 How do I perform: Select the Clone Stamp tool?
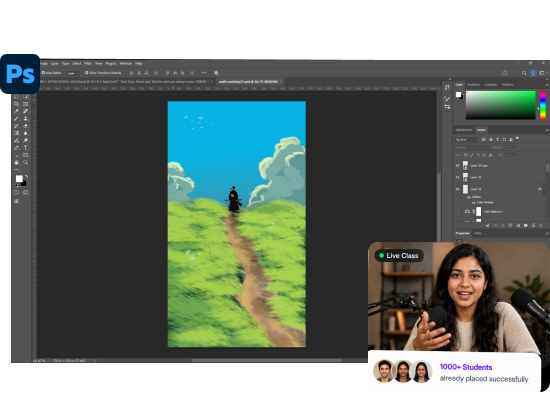pyautogui.click(x=25, y=119)
